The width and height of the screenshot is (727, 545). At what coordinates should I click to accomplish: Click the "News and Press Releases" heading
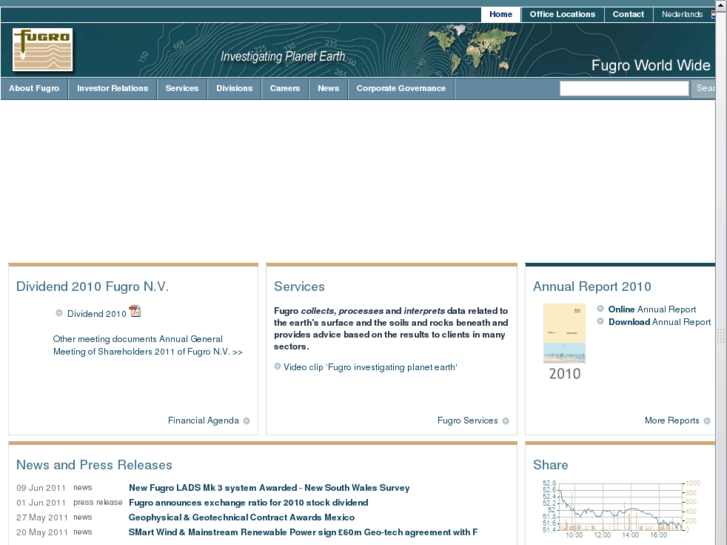[x=94, y=465]
